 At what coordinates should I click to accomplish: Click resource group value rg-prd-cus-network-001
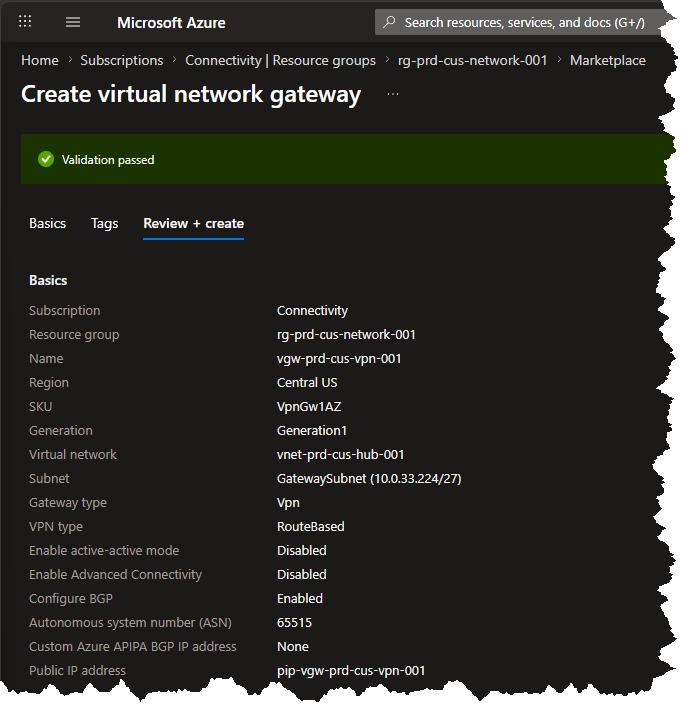tap(346, 335)
